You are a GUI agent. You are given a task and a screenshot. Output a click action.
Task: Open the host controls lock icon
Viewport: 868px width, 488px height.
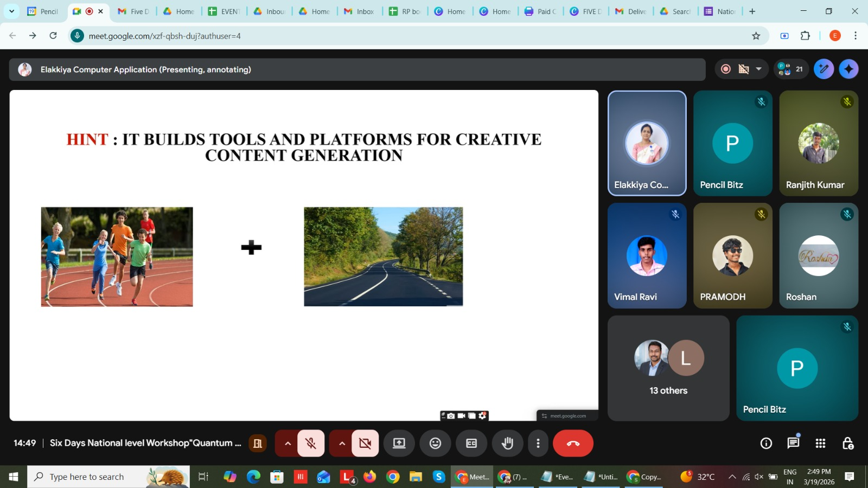pyautogui.click(x=848, y=444)
